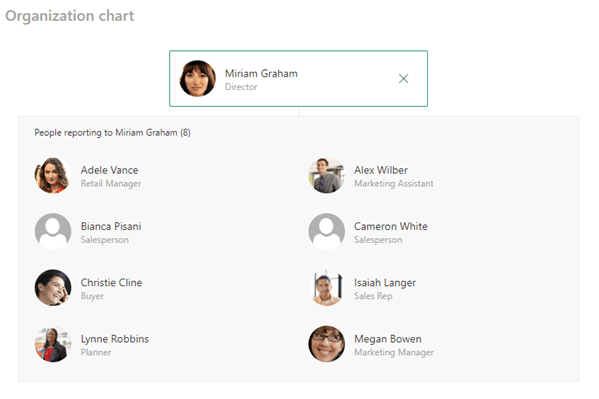599x399 pixels.
Task: Go to Alex Wilber's name
Action: pyautogui.click(x=380, y=170)
